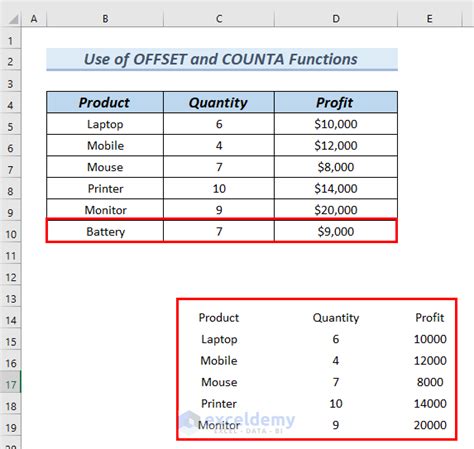474x449 pixels.
Task: Click the '$12,000' profit cell
Action: click(x=336, y=146)
